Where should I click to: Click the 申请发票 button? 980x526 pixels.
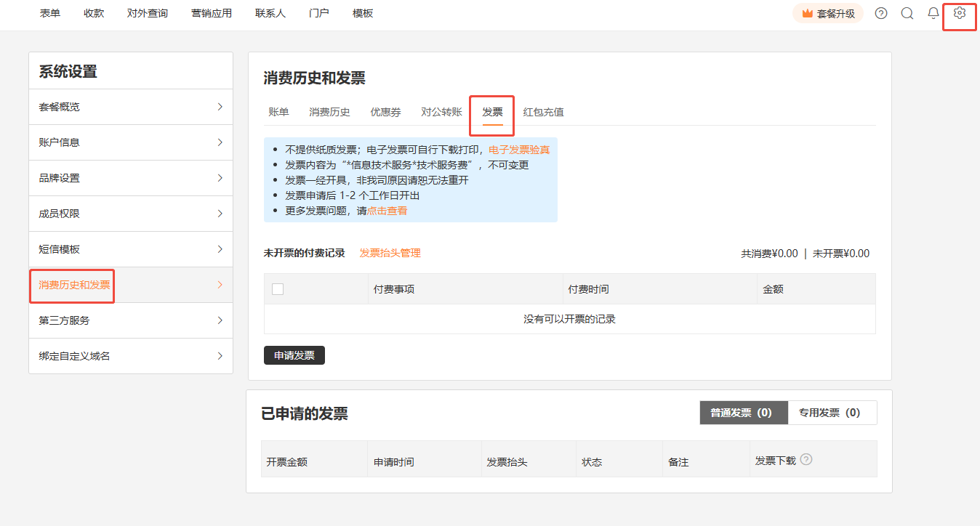[x=294, y=355]
